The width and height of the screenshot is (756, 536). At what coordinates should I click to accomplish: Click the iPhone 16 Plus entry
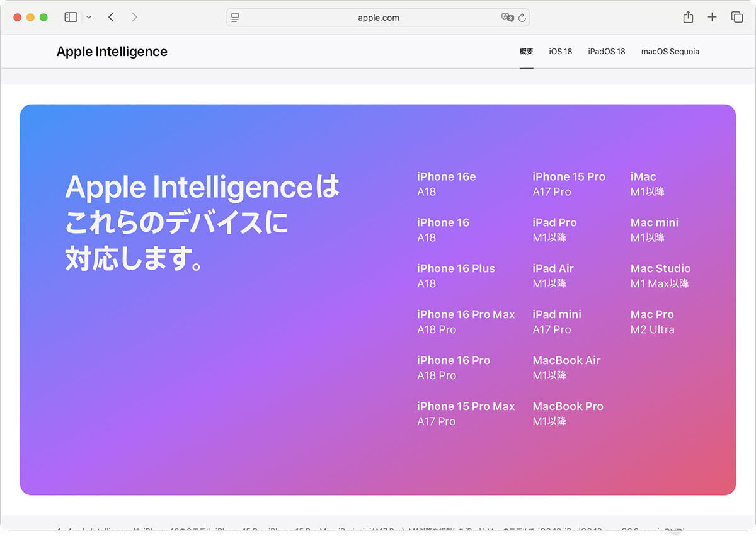(456, 269)
